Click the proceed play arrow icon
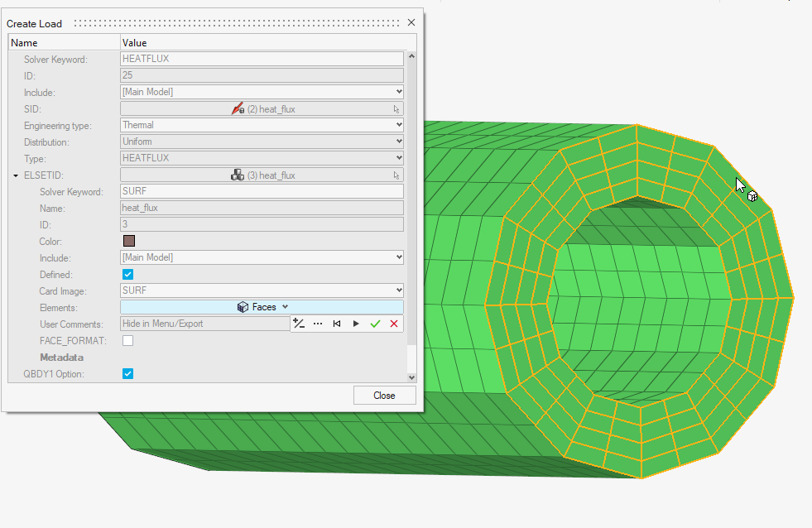The height and width of the screenshot is (528, 812). (356, 324)
